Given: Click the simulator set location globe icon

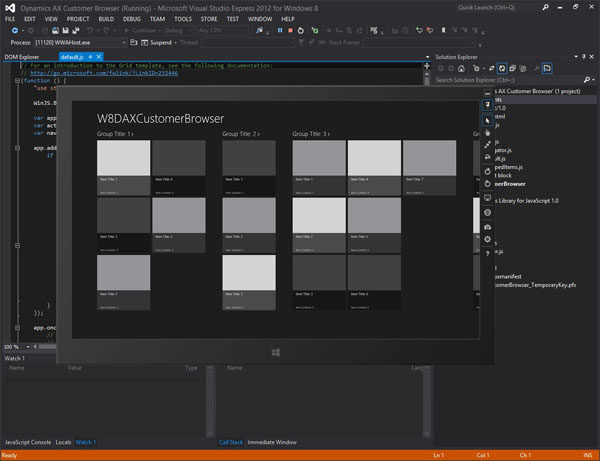Looking at the screenshot, I should tap(487, 212).
